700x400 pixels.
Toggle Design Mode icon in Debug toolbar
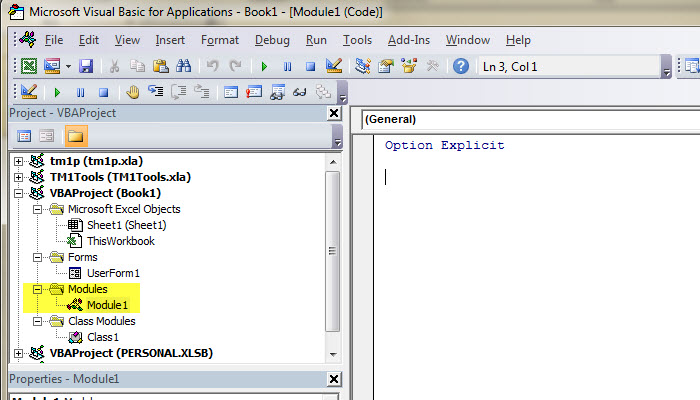[x=29, y=92]
